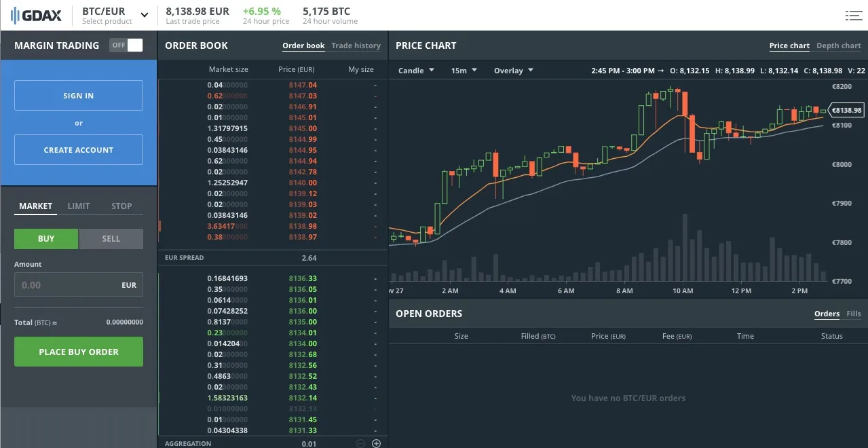This screenshot has height=448, width=868.
Task: Click bid price 8131.33
Action: 303,430
